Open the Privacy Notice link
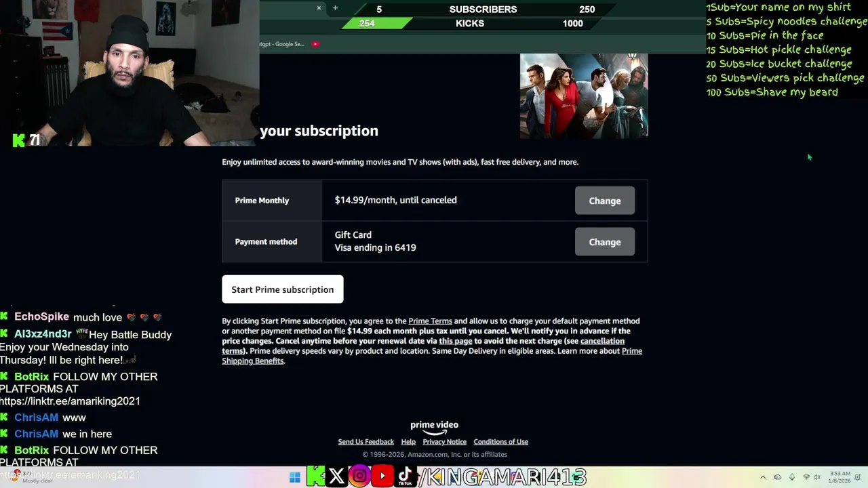Viewport: 868px width, 488px height. (444, 442)
